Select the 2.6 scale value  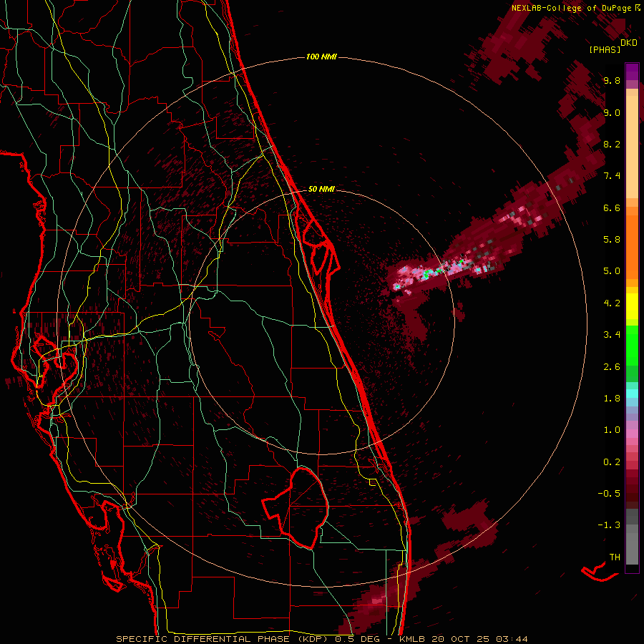(x=612, y=367)
